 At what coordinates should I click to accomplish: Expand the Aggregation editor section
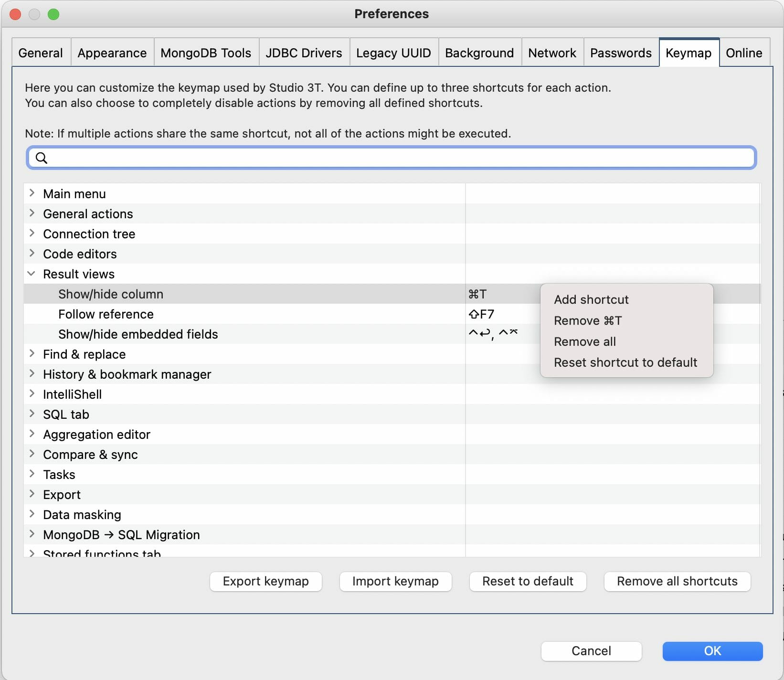(x=32, y=434)
